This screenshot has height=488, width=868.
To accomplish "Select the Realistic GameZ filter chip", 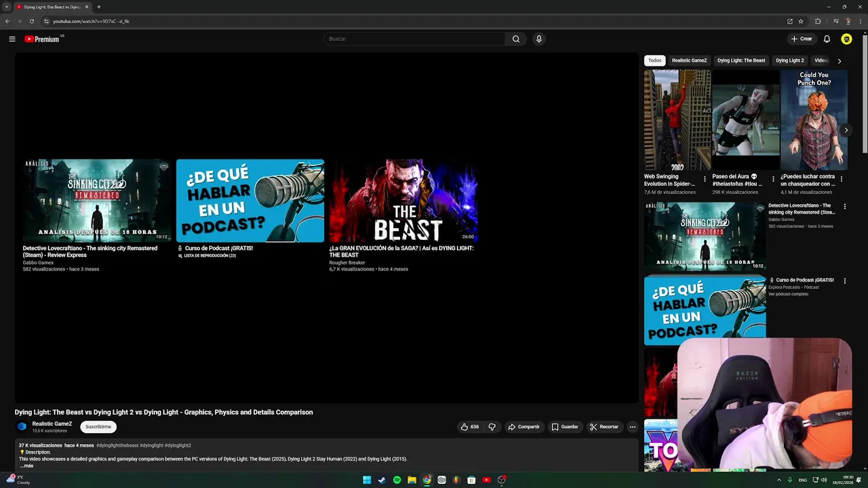I will tap(690, 60).
